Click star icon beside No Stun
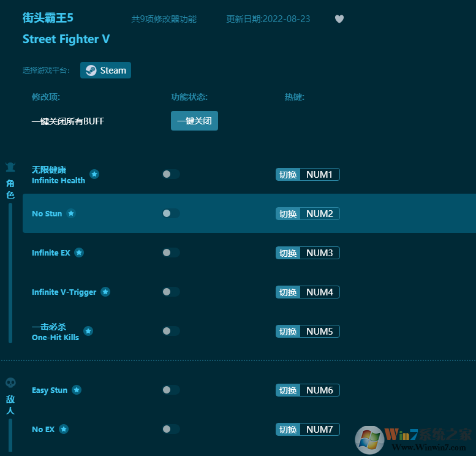Image resolution: width=476 pixels, height=456 pixels. 71,213
